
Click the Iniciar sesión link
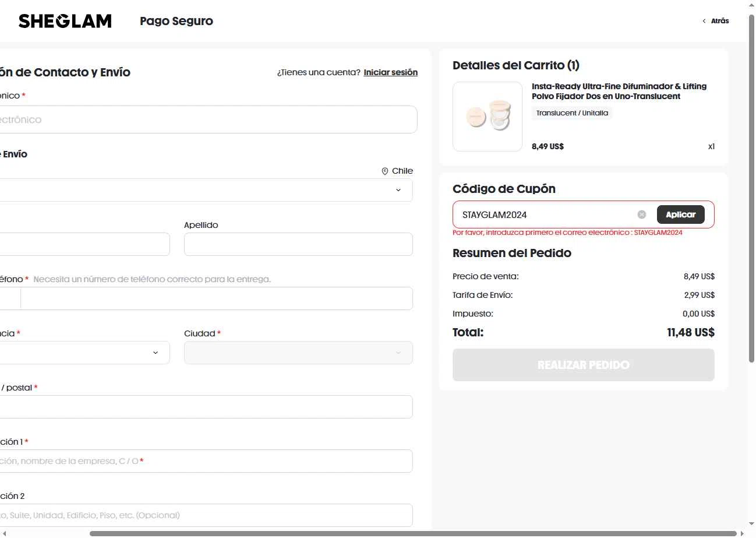391,72
